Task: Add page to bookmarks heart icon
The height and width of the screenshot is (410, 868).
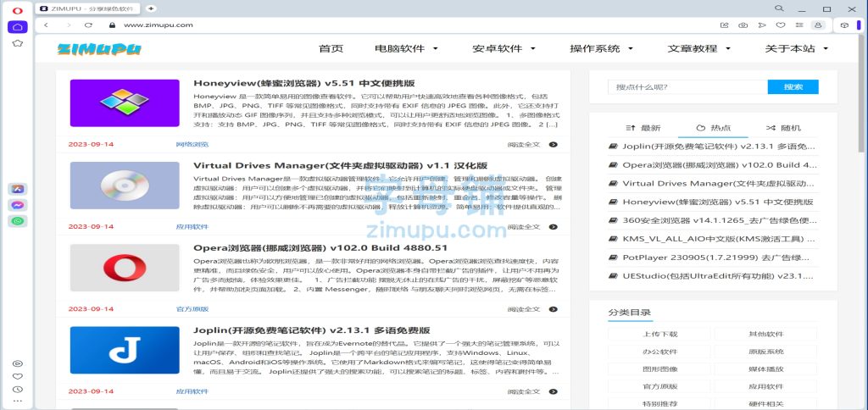Action: [x=781, y=25]
